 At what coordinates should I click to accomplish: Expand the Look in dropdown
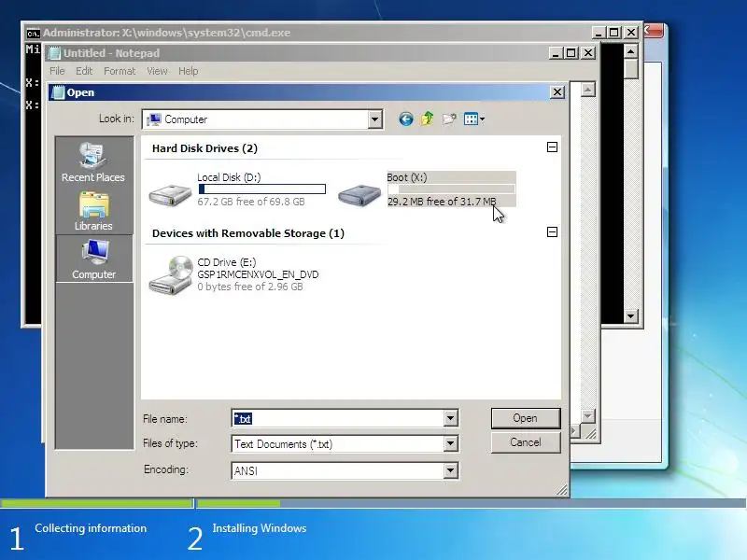(375, 119)
